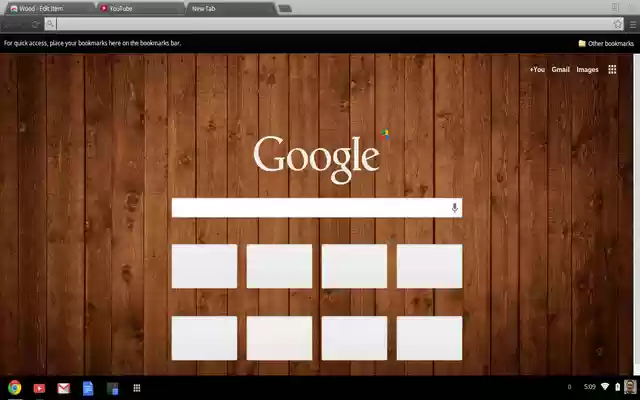Click the magnifier icon in the omnibox
The image size is (640, 400).
[x=50, y=24]
